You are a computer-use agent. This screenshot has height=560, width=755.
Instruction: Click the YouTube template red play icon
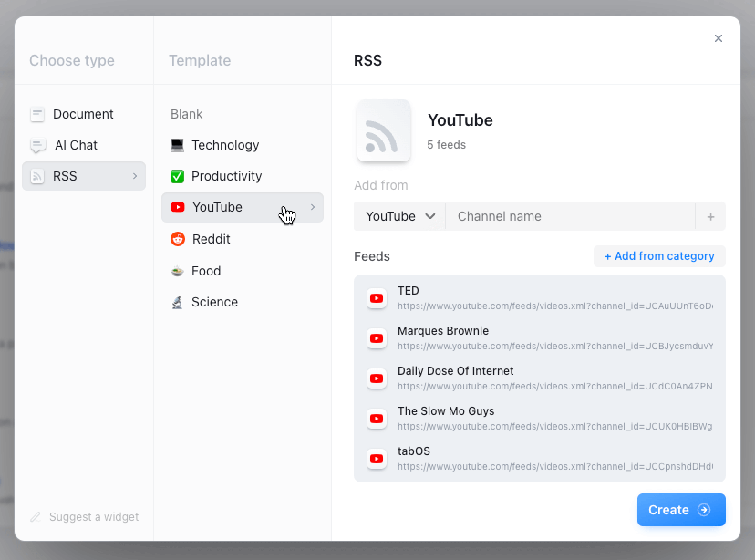[x=178, y=207]
